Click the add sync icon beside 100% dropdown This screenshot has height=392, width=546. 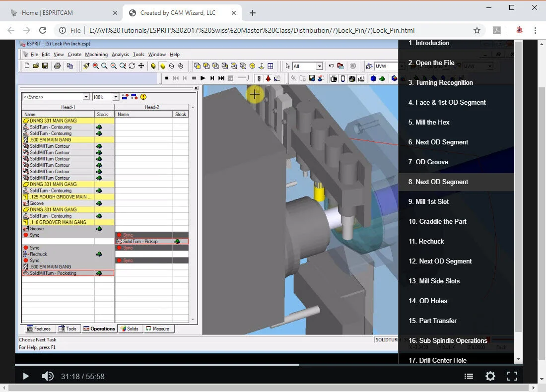(x=125, y=97)
